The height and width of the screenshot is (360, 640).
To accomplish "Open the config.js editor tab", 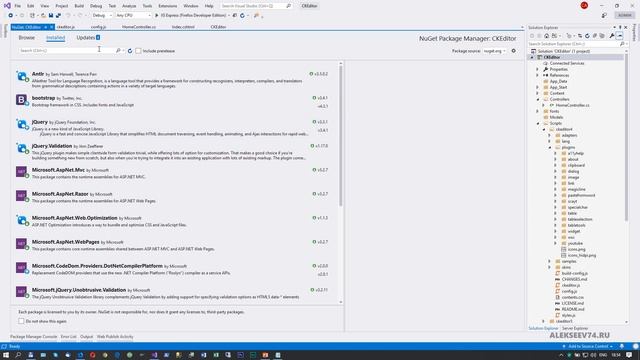I will (x=98, y=27).
